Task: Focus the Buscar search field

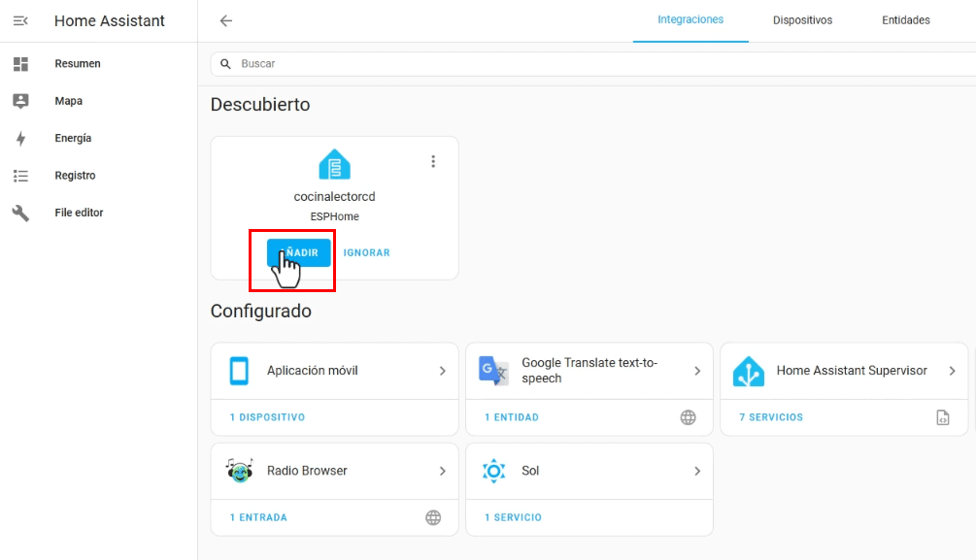Action: point(583,64)
